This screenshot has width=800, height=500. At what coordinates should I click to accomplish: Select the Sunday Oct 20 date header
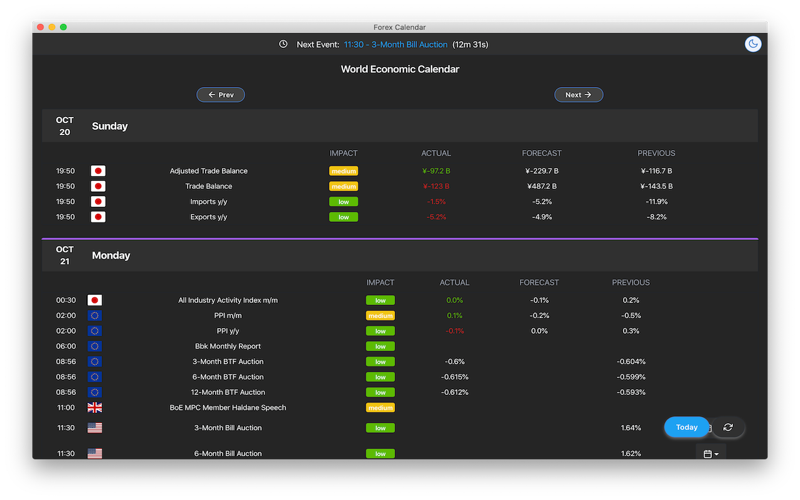point(400,126)
